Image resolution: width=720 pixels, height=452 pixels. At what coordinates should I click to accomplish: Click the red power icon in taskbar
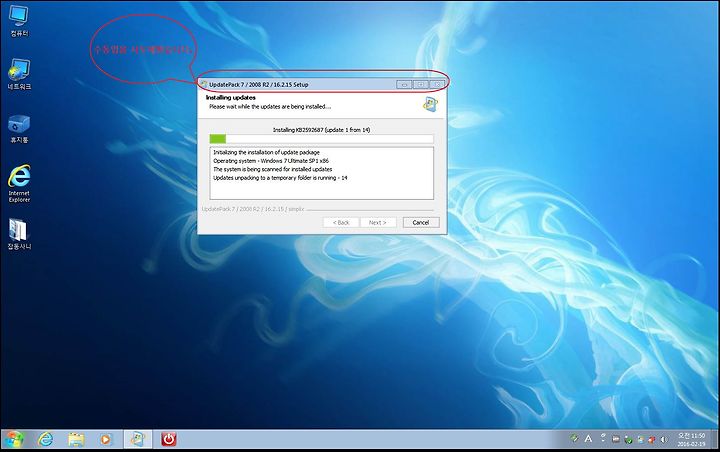(168, 440)
